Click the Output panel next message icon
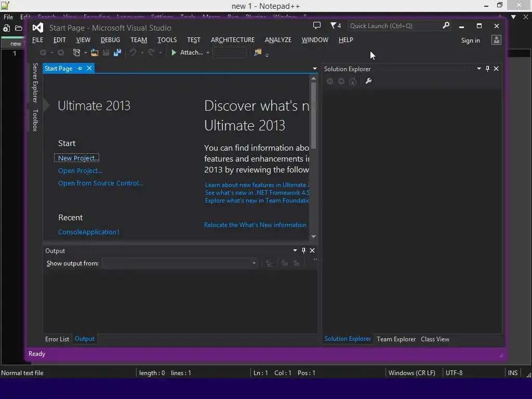Viewport: 532px width, 399px height. (296, 263)
